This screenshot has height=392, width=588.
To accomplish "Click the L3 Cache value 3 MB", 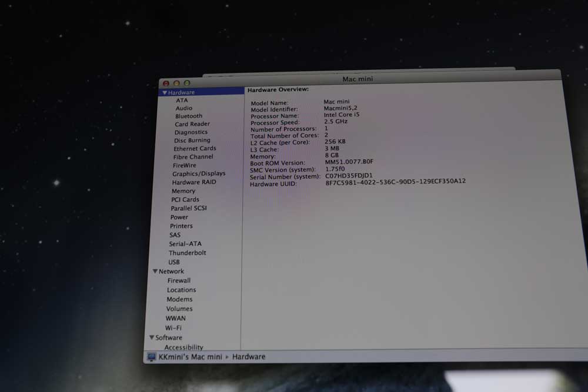I will point(332,149).
